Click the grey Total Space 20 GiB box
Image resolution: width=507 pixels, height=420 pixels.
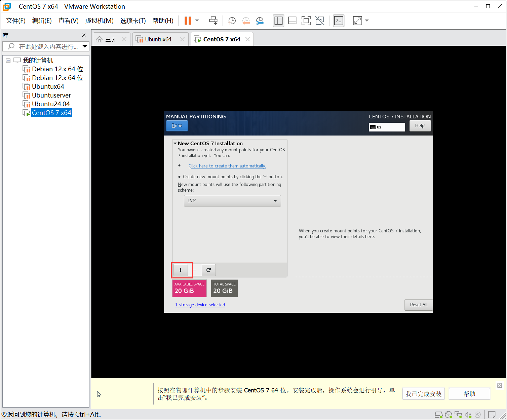click(x=224, y=289)
